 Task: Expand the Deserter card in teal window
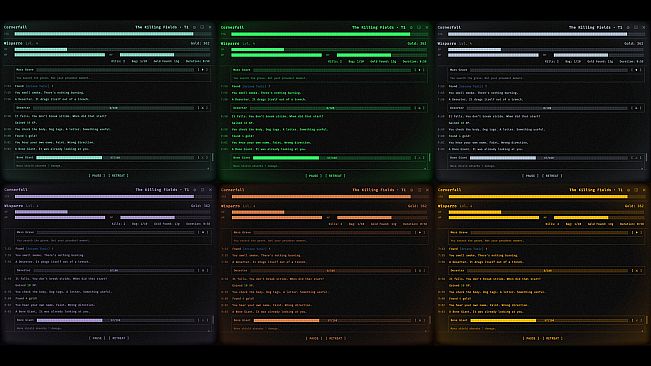click(x=203, y=108)
